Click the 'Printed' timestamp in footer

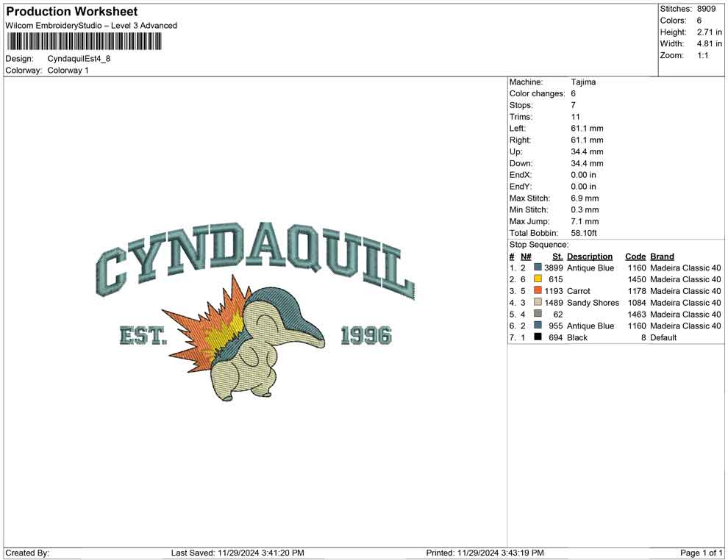click(x=485, y=553)
